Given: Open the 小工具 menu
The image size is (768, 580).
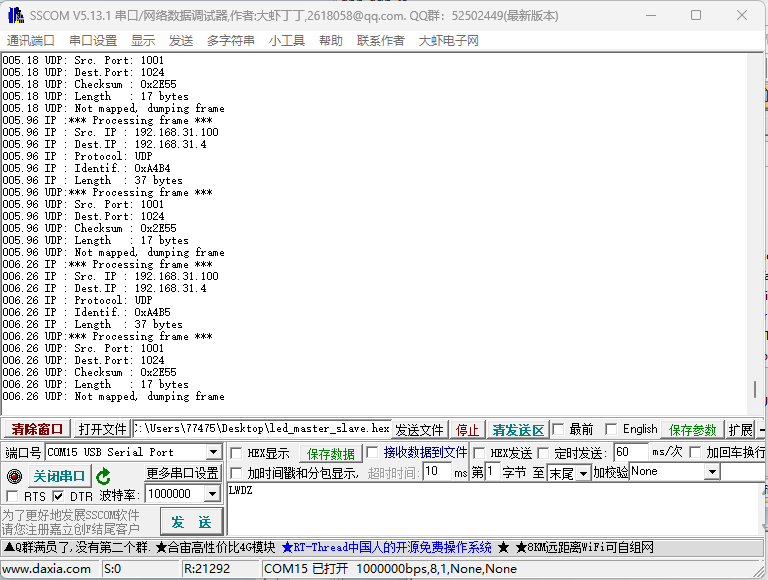Looking at the screenshot, I should [287, 41].
